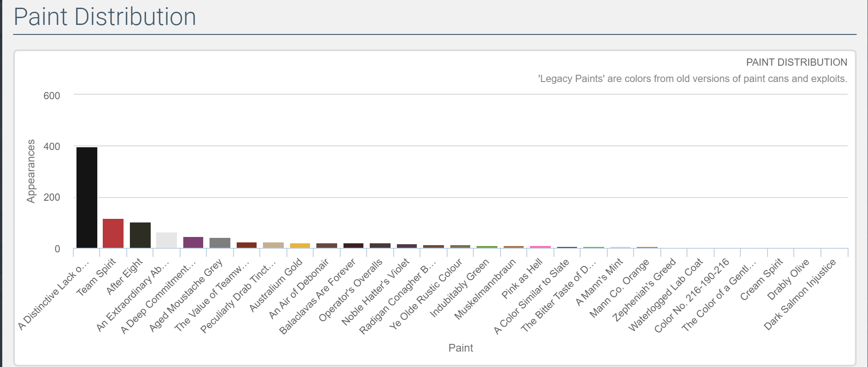
Task: Select the purple A Deep Commitment bar
Action: pyautogui.click(x=193, y=242)
